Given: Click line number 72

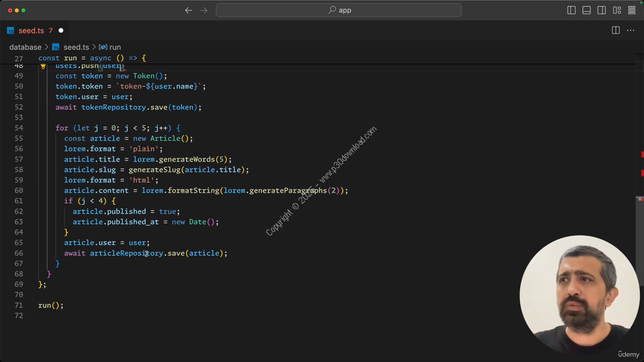Looking at the screenshot, I should pyautogui.click(x=19, y=316).
